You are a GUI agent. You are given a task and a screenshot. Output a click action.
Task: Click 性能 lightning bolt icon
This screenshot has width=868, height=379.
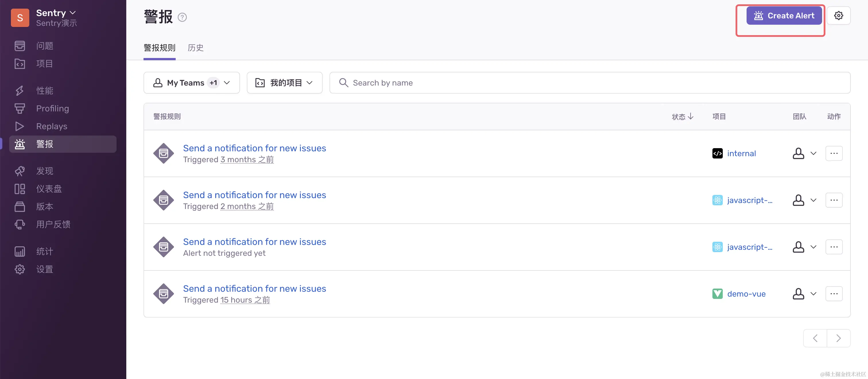pyautogui.click(x=20, y=90)
